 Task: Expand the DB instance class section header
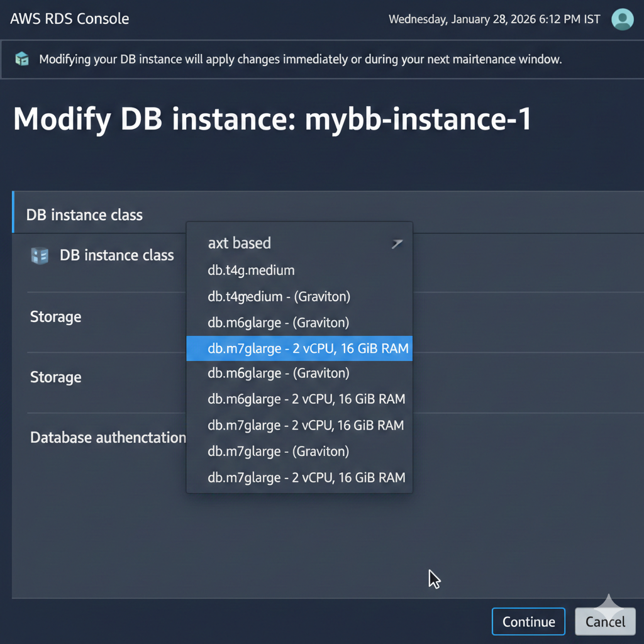tap(84, 215)
